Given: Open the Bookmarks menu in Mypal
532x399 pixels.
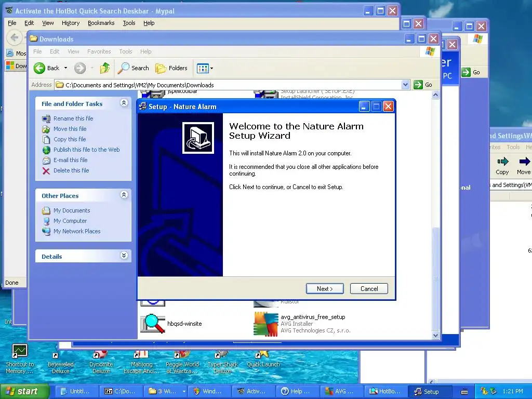Looking at the screenshot, I should coord(101,23).
